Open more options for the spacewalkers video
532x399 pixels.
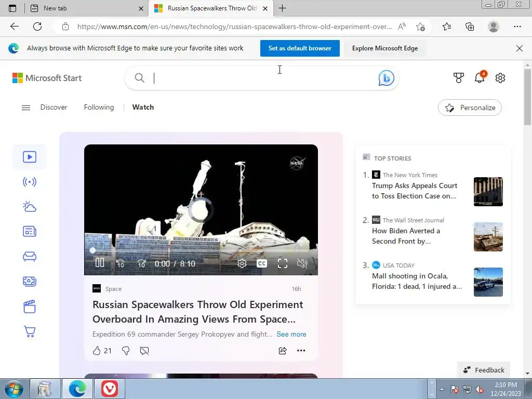pyautogui.click(x=301, y=351)
